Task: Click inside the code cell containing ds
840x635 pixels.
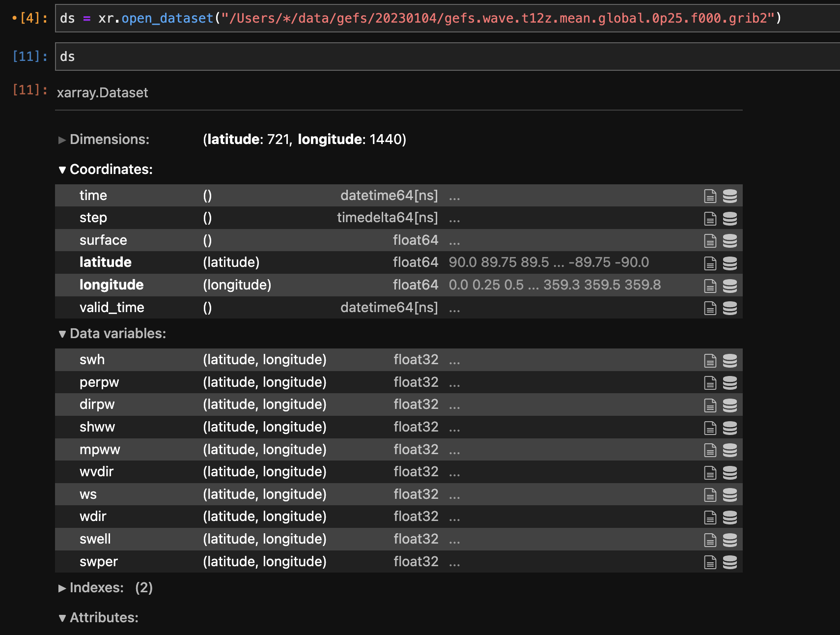Action: coord(196,56)
